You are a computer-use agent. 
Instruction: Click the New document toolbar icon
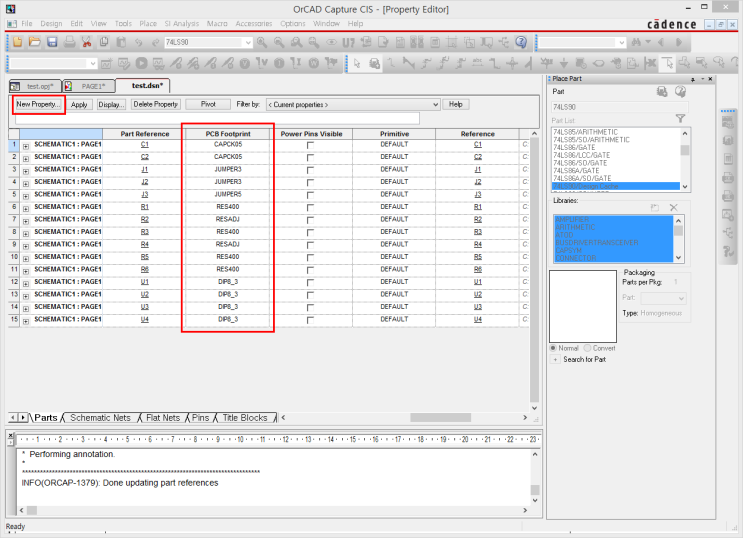click(18, 42)
